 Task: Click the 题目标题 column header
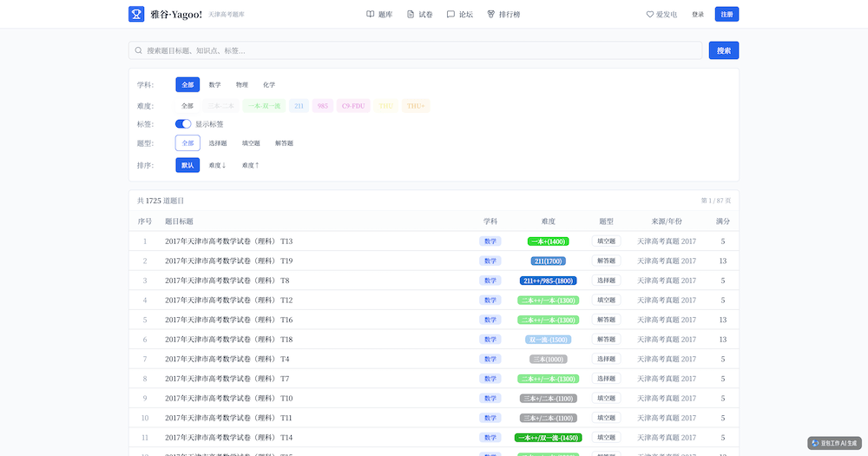[x=179, y=221]
